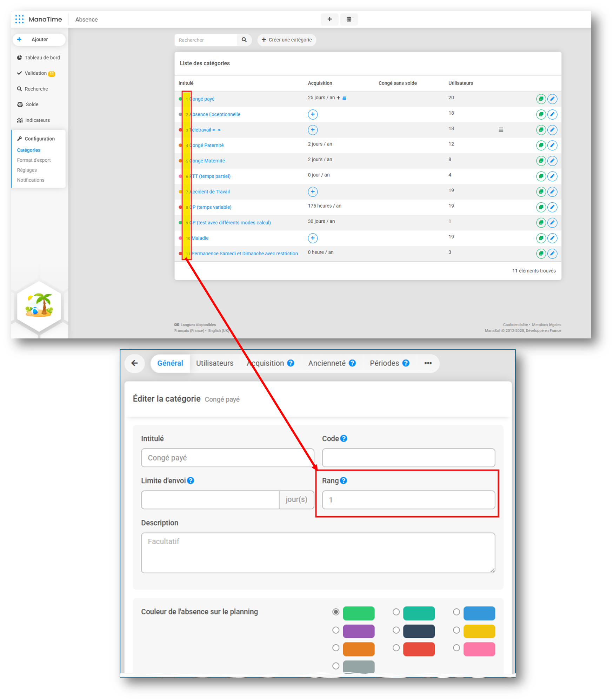Open Tableau de bord in sidebar

coord(39,58)
